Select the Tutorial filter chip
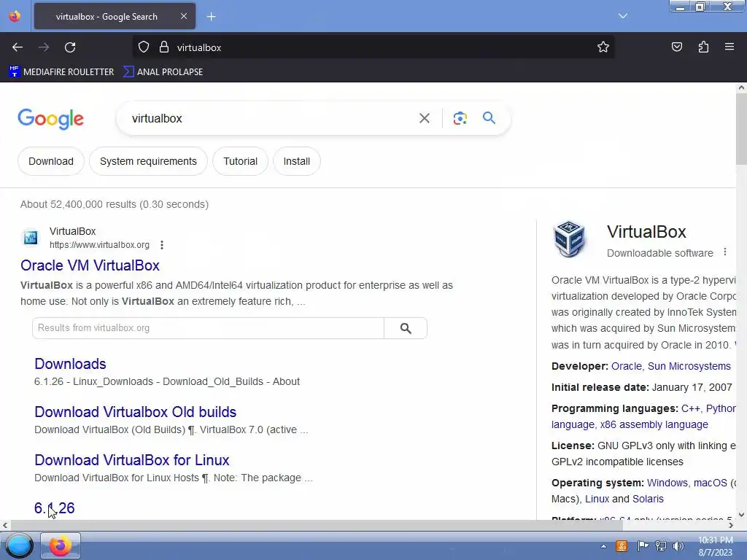 pyautogui.click(x=240, y=161)
